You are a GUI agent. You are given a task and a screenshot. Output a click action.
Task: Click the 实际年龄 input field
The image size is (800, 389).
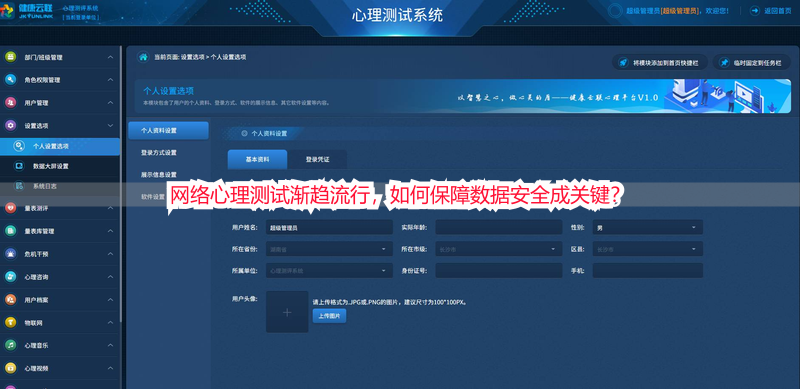[498, 227]
